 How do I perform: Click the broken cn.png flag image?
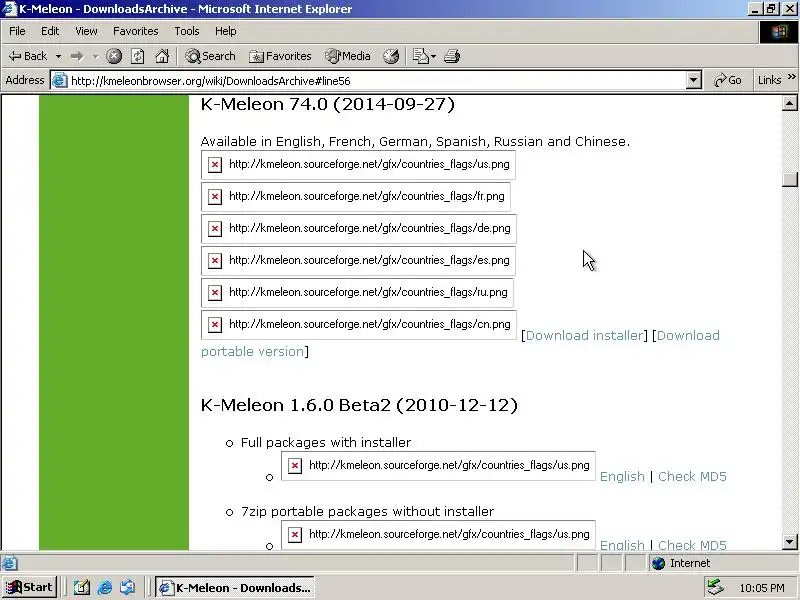coord(359,324)
